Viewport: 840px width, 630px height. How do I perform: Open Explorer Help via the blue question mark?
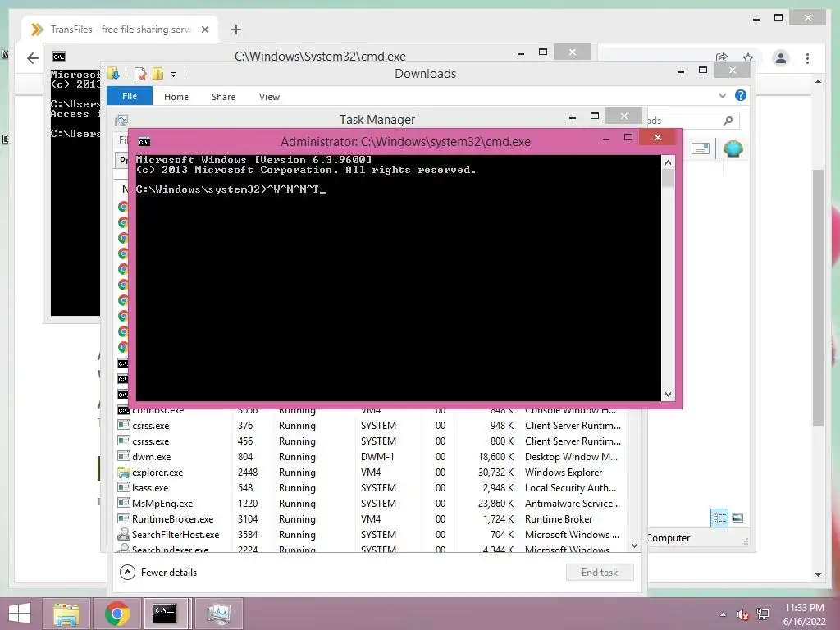(741, 95)
